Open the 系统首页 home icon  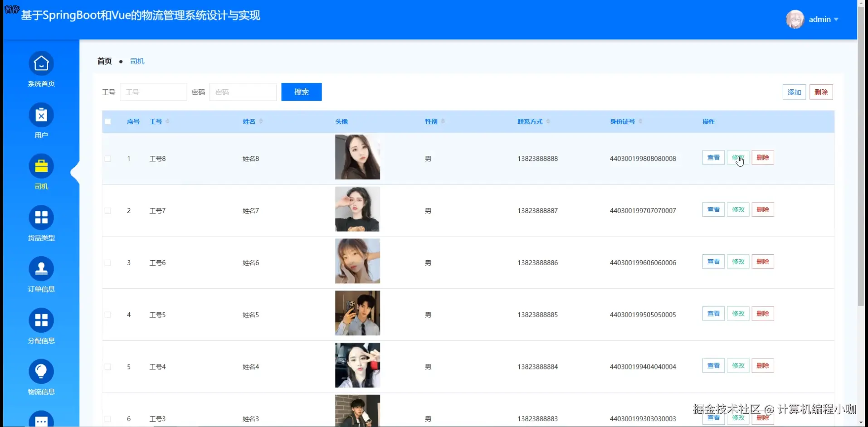pos(41,63)
